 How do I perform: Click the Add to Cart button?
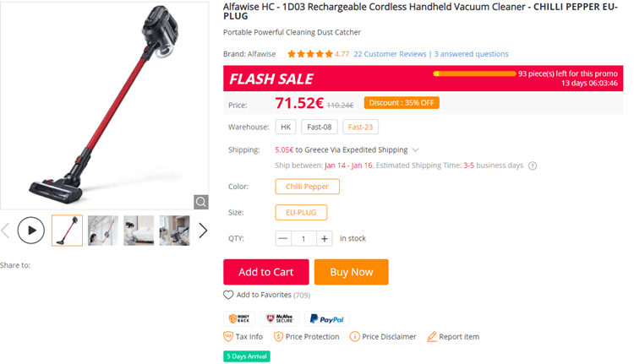[x=266, y=272]
